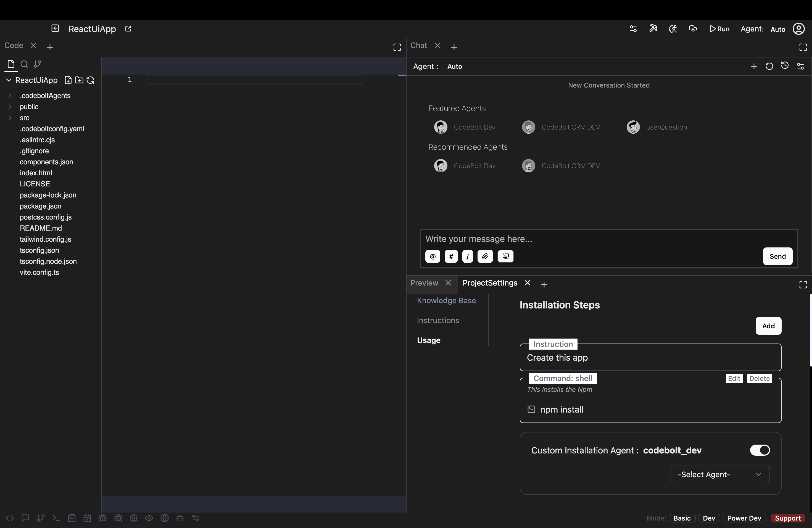Maximize the ProjectSettings panel with fullscreen icon
This screenshot has height=528, width=812.
tap(803, 284)
